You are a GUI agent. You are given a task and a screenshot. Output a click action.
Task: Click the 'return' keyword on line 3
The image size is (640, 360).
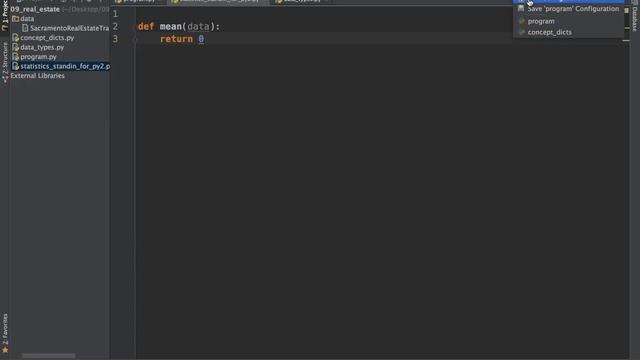tap(176, 39)
